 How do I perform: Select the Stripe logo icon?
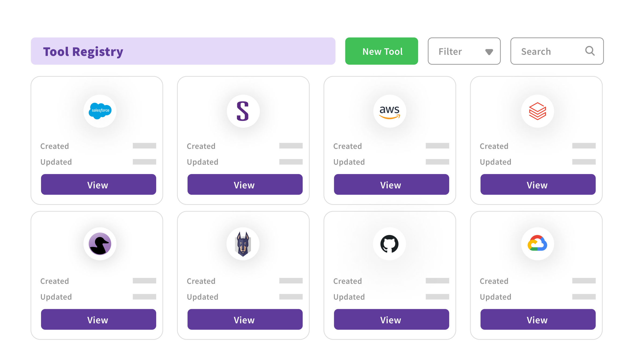(244, 111)
